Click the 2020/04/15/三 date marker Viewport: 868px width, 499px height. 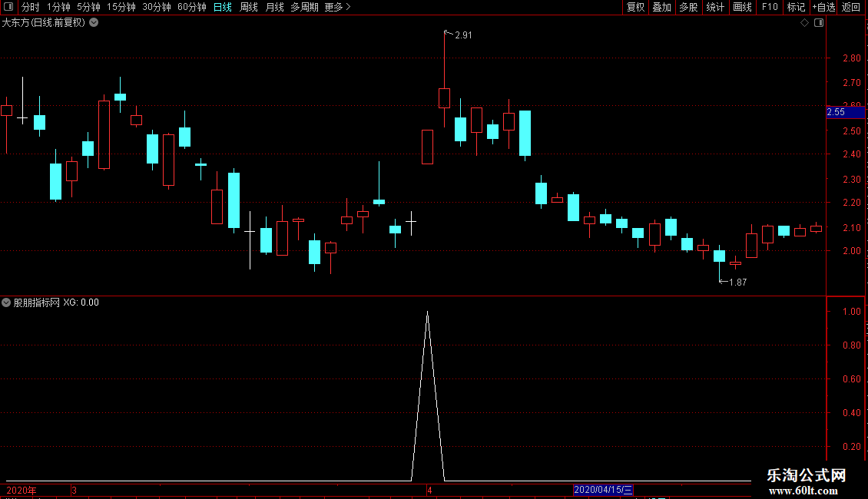pyautogui.click(x=603, y=490)
